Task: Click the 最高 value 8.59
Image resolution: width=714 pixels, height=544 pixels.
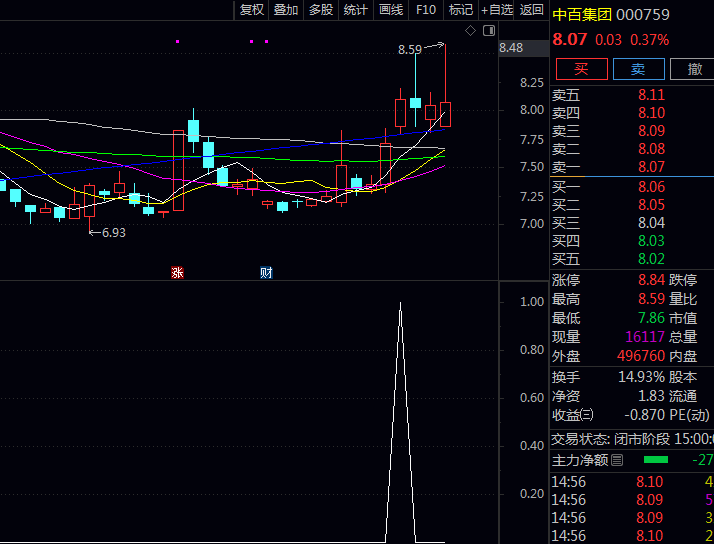Action: (651, 299)
